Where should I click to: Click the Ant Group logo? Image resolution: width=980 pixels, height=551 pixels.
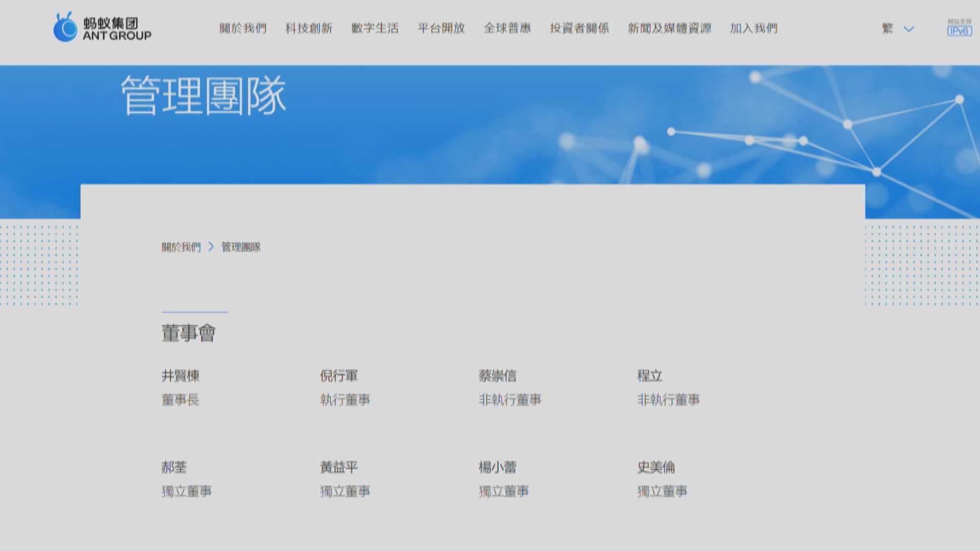(x=102, y=28)
